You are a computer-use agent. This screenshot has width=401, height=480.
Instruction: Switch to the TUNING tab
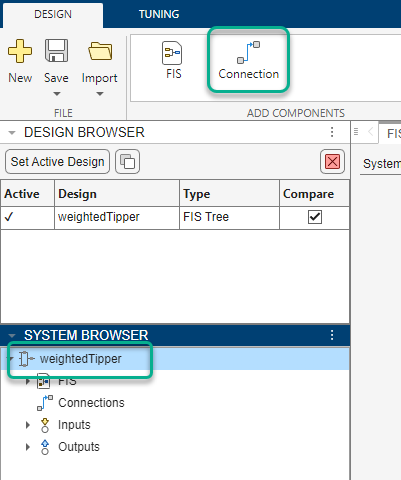click(159, 14)
